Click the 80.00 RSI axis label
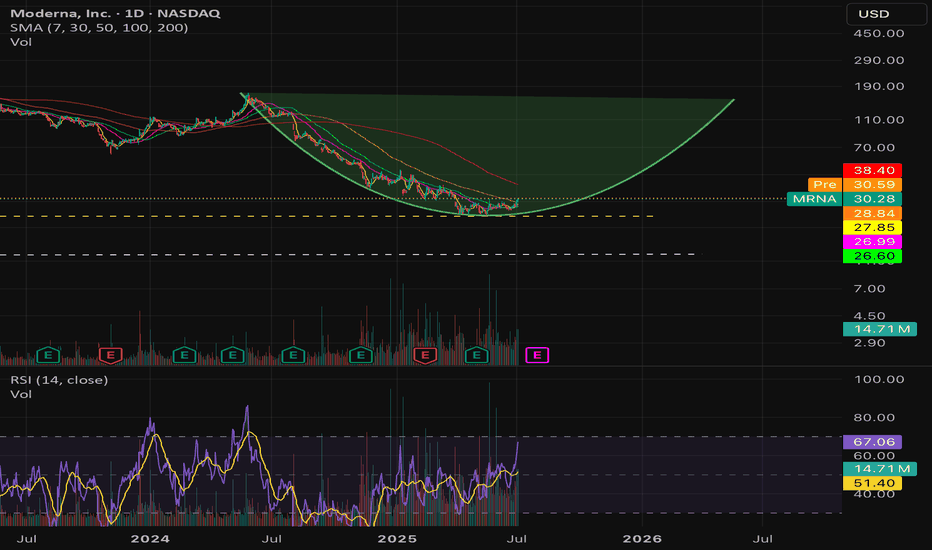 874,417
